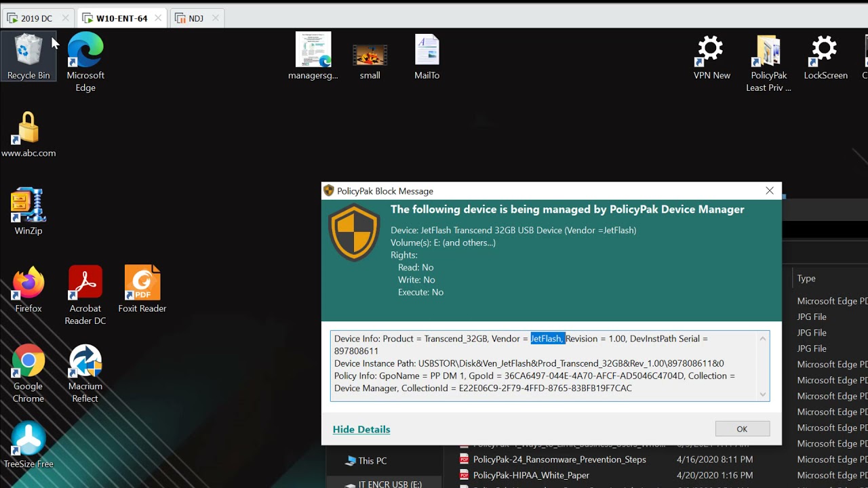Click the Read: No rights line
Screen dimensions: 868x488
click(x=416, y=268)
